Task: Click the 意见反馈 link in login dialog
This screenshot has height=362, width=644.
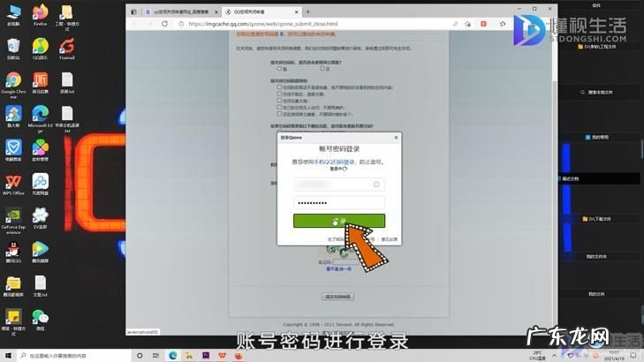Action: point(389,239)
